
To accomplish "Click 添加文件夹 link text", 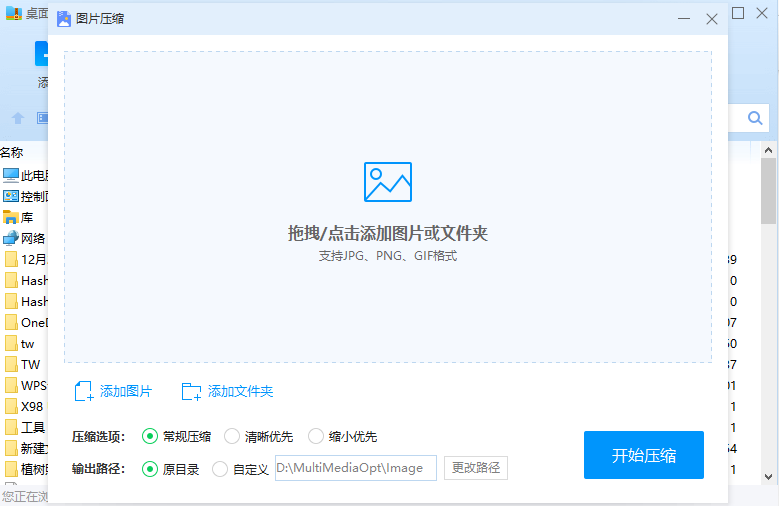I will [240, 391].
